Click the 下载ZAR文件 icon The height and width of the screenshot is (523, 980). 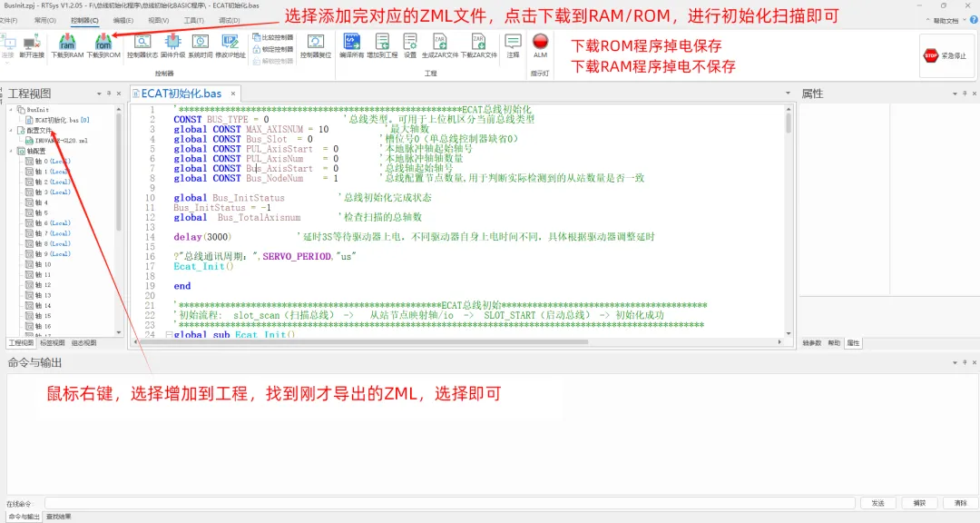pos(479,47)
